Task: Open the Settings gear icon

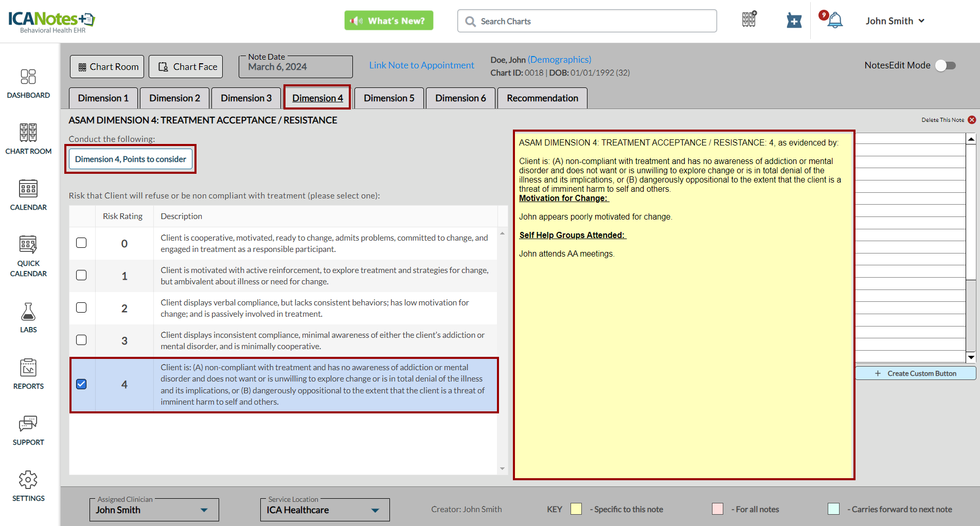Action: [28, 480]
